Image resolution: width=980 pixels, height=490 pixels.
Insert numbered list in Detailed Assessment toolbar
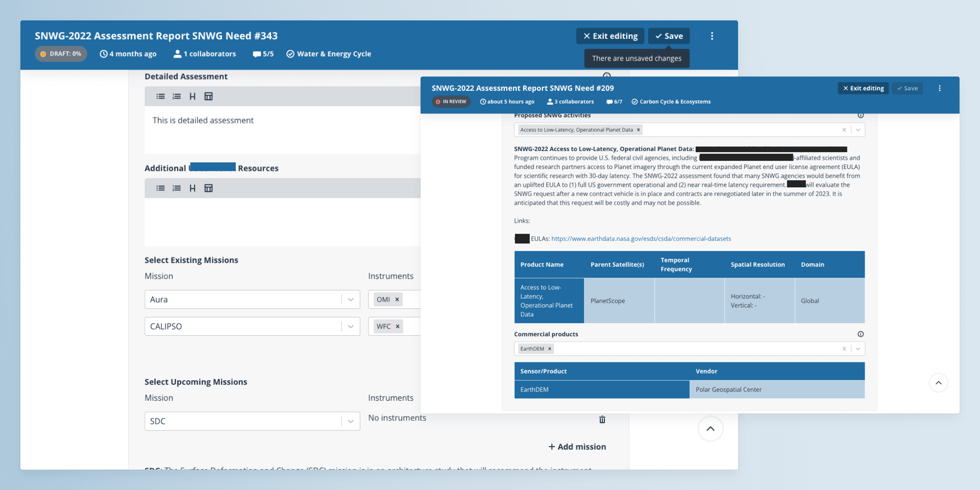[177, 96]
